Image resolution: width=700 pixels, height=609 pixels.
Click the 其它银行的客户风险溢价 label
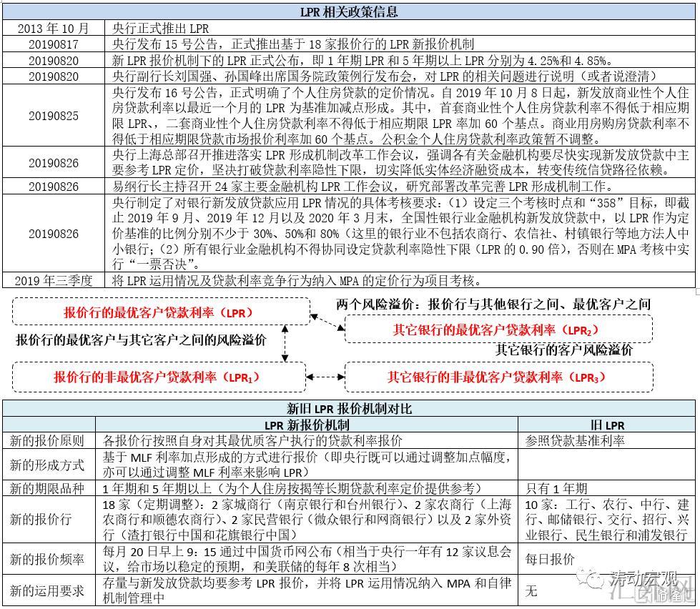pos(564,350)
